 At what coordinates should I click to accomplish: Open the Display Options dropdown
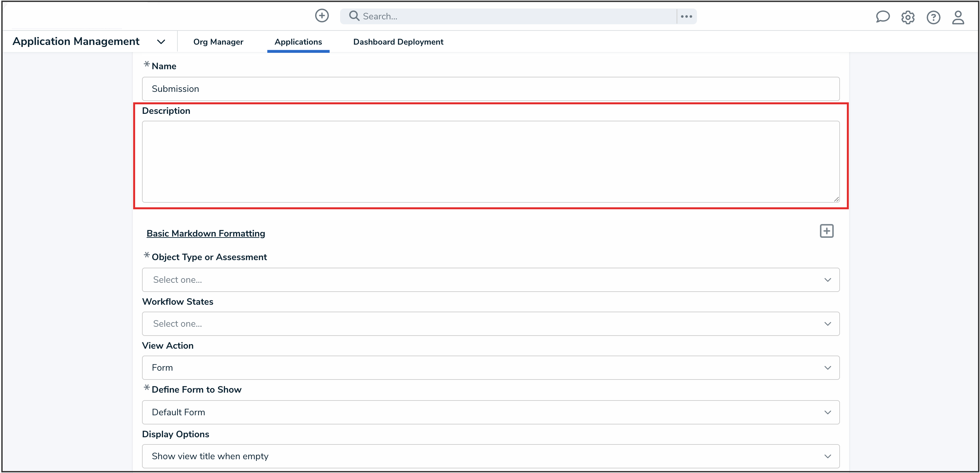pos(490,456)
